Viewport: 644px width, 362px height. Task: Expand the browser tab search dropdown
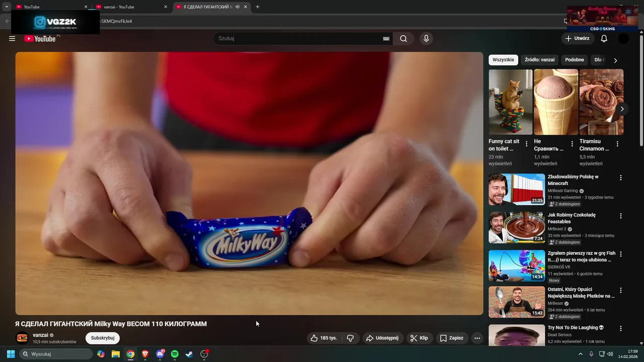tap(7, 7)
